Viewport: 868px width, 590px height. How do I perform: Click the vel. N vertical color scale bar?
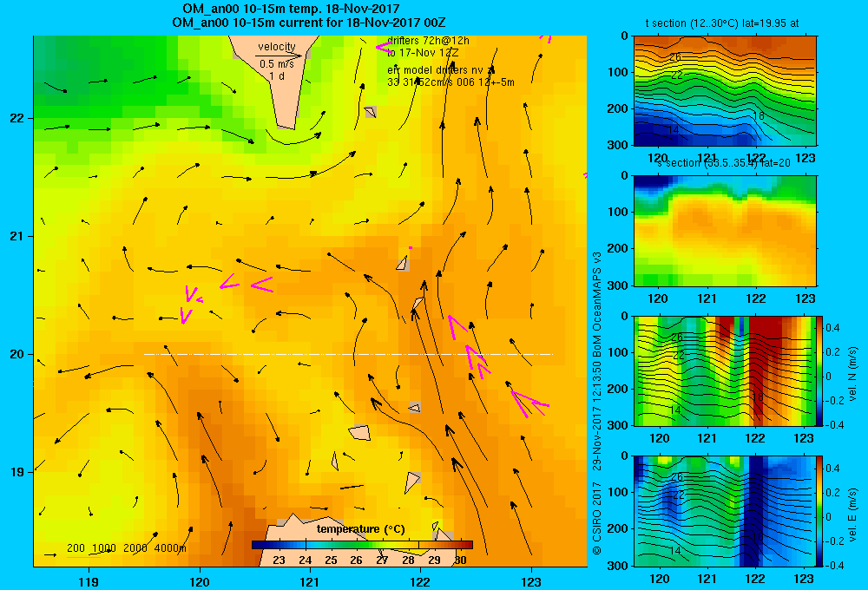(820, 370)
